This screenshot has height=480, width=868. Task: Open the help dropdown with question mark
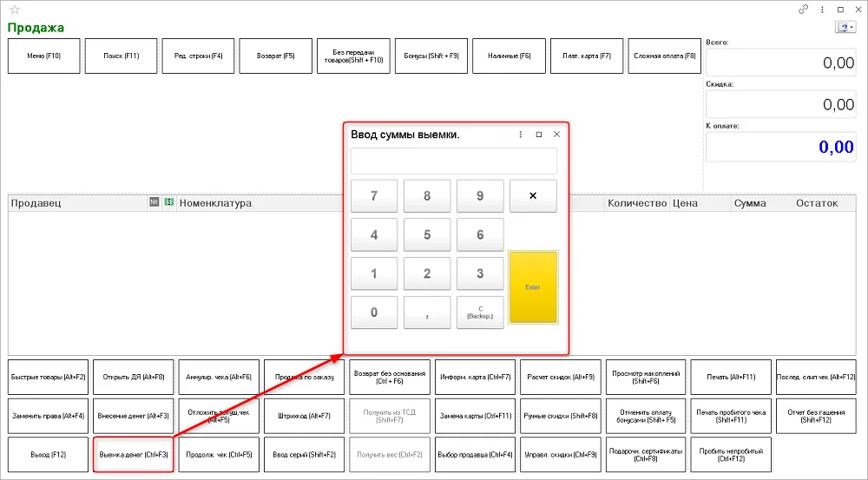point(845,27)
